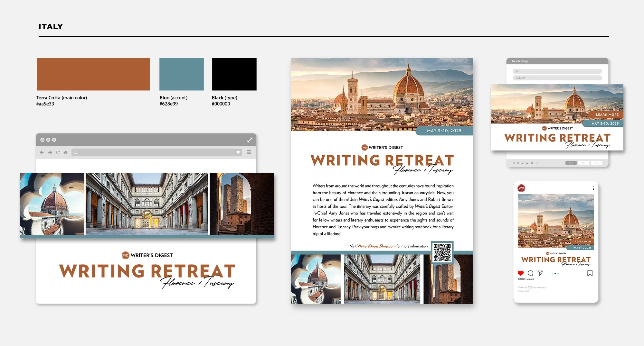
Task: Click the #aa5e33 hex code text
Action: point(45,104)
